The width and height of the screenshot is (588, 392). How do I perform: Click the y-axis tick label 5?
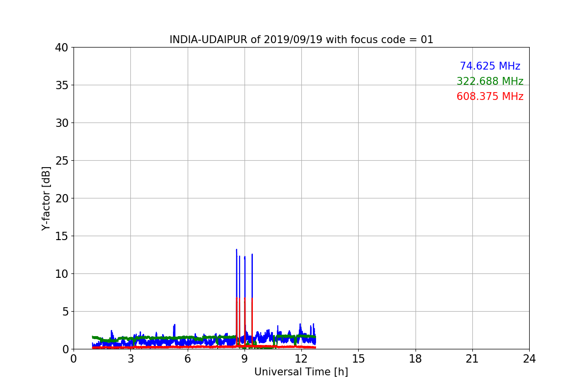coord(65,312)
